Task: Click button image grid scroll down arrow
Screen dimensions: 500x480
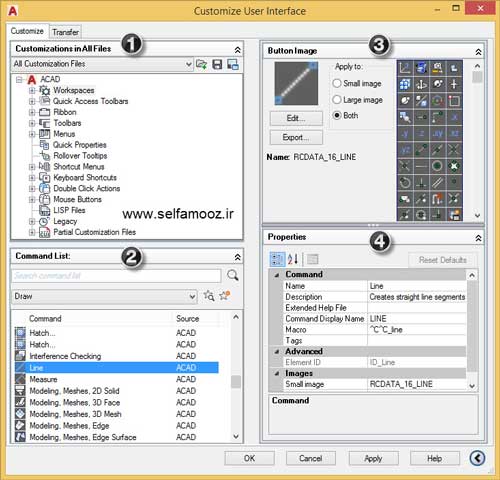Action: point(477,215)
